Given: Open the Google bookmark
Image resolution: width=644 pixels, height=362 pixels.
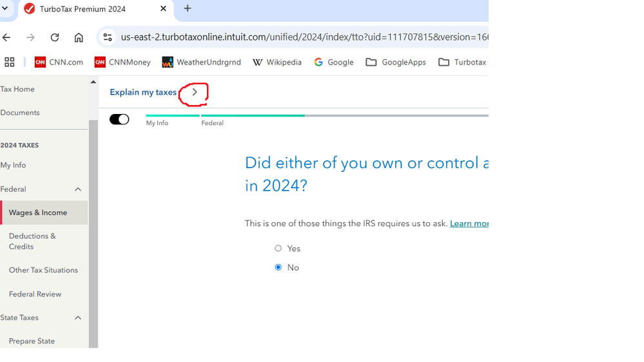Looking at the screenshot, I should click(x=334, y=62).
